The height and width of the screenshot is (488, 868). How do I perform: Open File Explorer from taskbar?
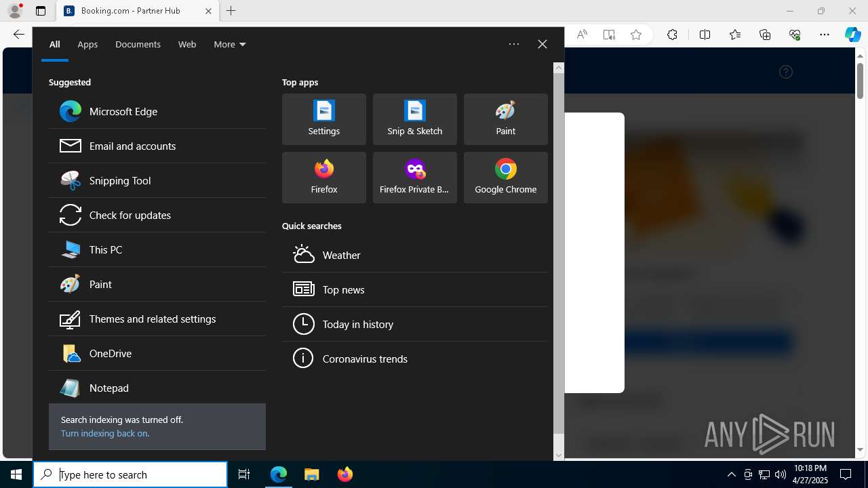[311, 474]
